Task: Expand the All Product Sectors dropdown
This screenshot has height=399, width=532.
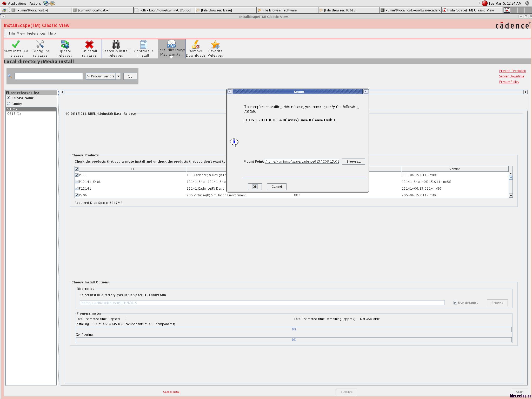Action: click(118, 76)
